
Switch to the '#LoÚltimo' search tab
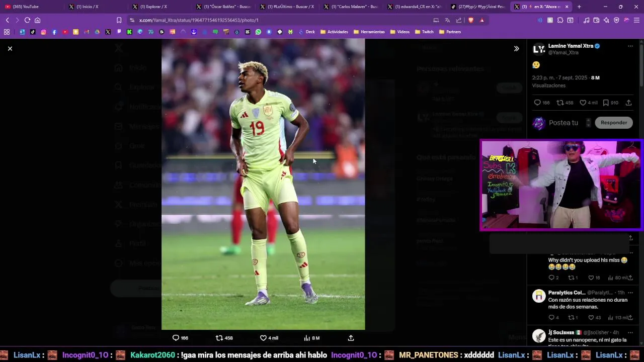(288, 7)
